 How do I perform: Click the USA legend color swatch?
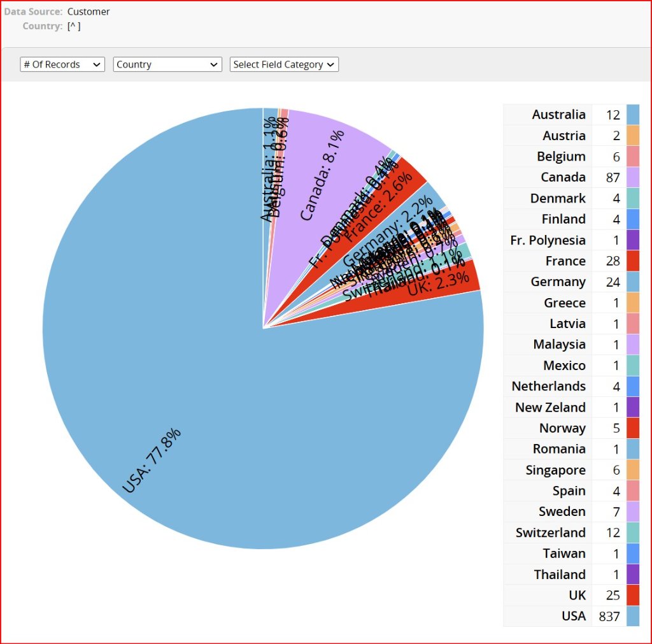pyautogui.click(x=632, y=616)
